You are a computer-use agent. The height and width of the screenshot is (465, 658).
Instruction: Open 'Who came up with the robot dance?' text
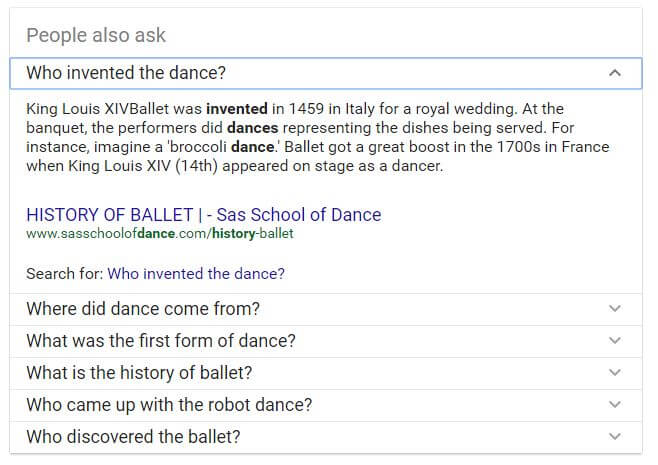point(169,405)
